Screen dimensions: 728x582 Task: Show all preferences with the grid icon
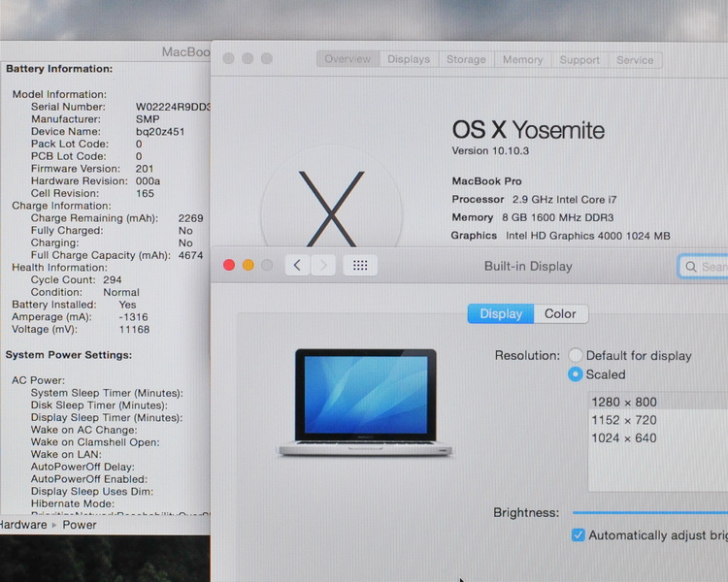click(x=360, y=266)
